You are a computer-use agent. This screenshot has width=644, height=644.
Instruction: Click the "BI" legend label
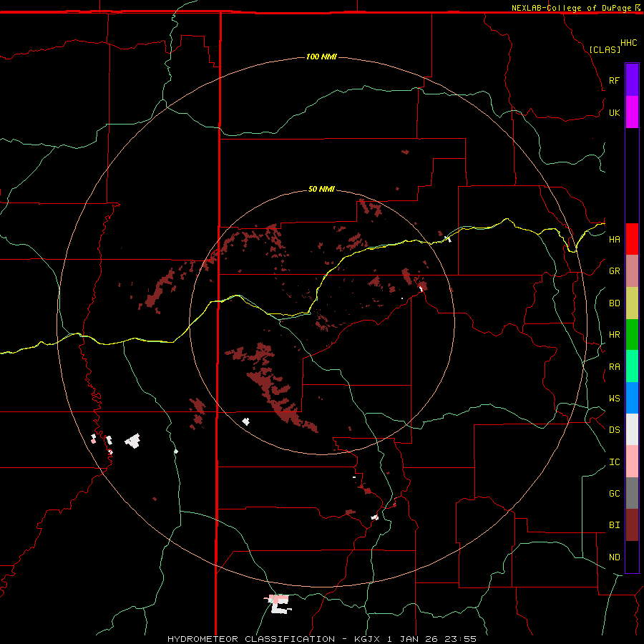point(614,525)
